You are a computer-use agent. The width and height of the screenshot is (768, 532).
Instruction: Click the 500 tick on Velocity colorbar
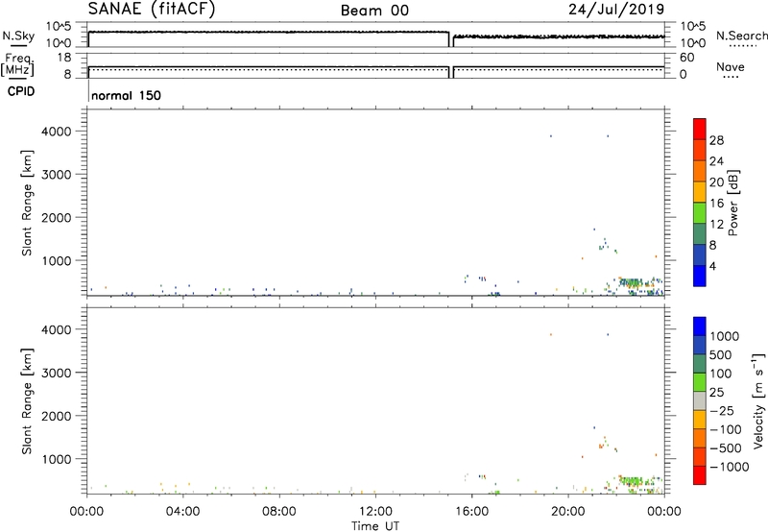[721, 354]
